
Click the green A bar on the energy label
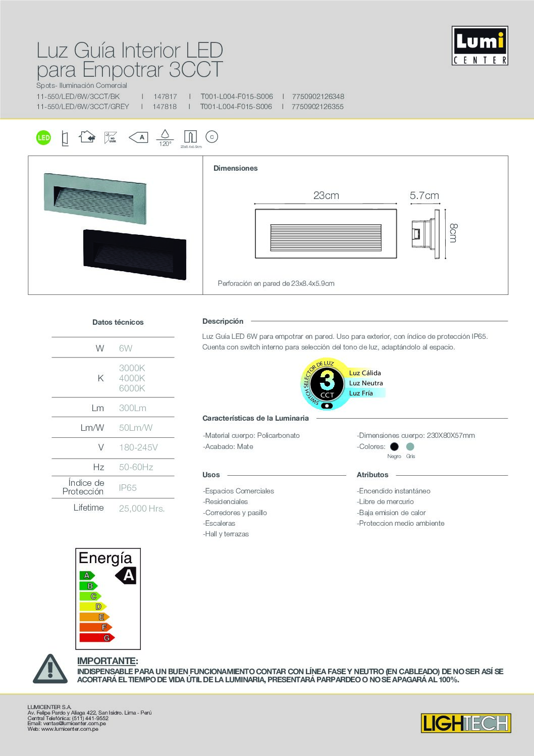click(x=87, y=575)
